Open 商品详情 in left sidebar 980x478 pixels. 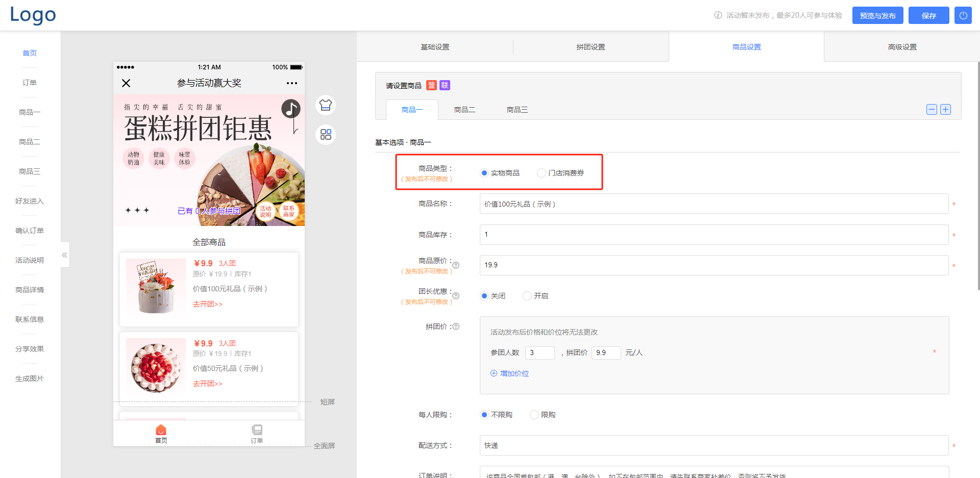[30, 290]
